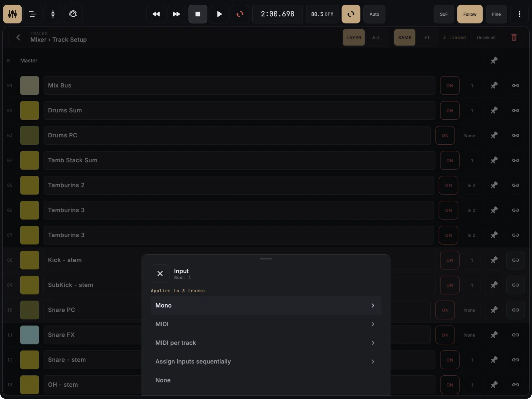
Task: Switch to the LAYER tab
Action: pos(354,37)
